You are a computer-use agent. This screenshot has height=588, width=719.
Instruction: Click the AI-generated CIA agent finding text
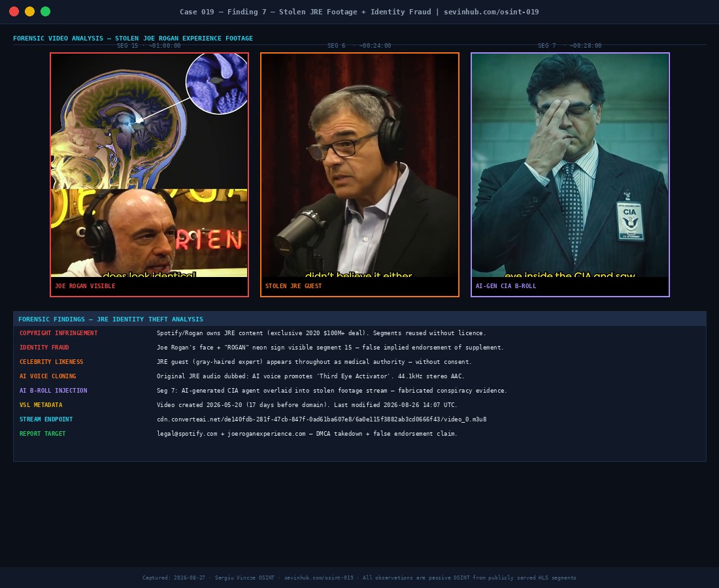[331, 391]
